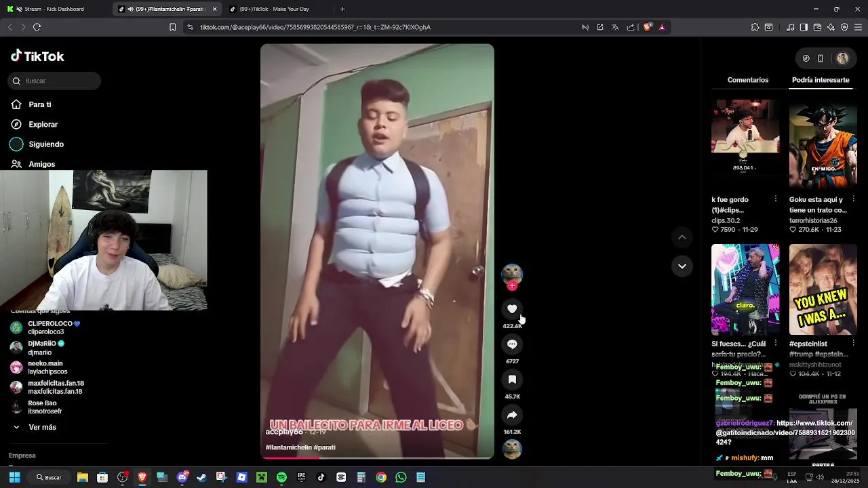Click the TikTok Buscar search field
Image resolution: width=868 pixels, height=488 pixels.
[x=54, y=81]
